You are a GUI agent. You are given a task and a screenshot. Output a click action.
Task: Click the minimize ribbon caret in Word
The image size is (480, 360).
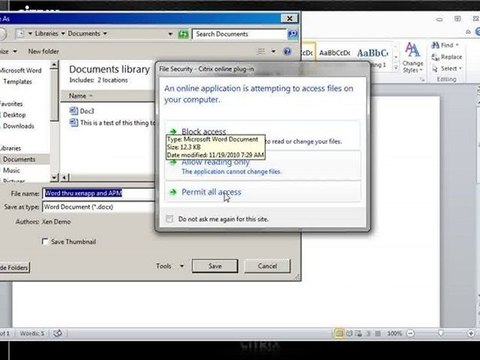pyautogui.click(x=468, y=32)
